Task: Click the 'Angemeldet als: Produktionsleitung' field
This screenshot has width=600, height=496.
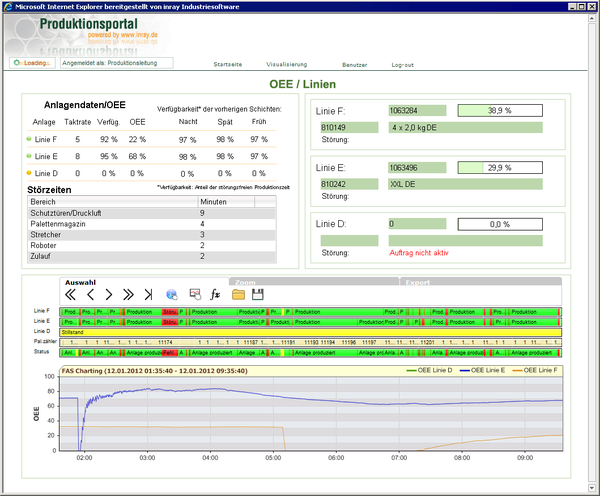Action: point(117,63)
